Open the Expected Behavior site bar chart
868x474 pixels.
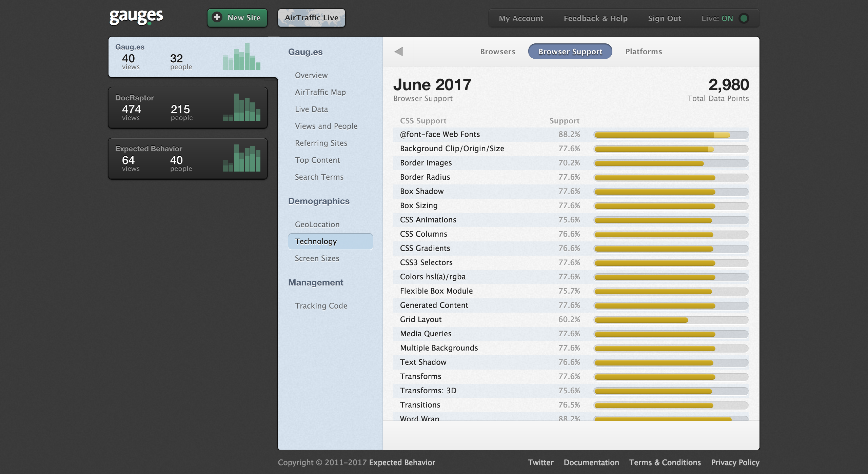pos(241,158)
